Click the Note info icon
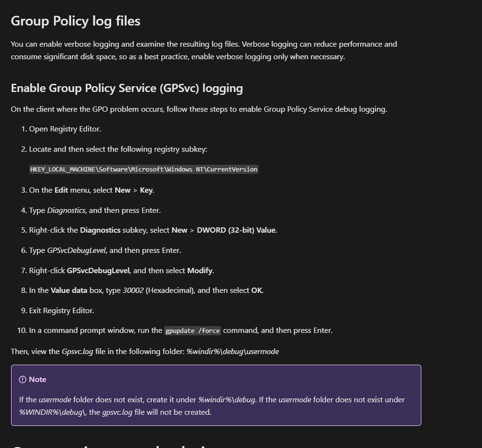This screenshot has width=482, height=448. (23, 379)
